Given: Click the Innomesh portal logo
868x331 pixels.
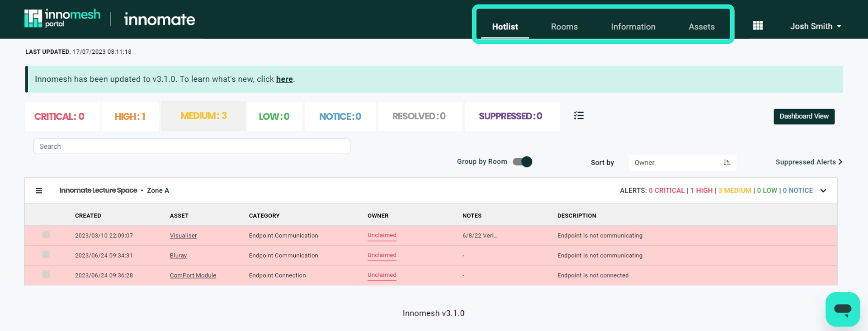Looking at the screenshot, I should coord(62,19).
